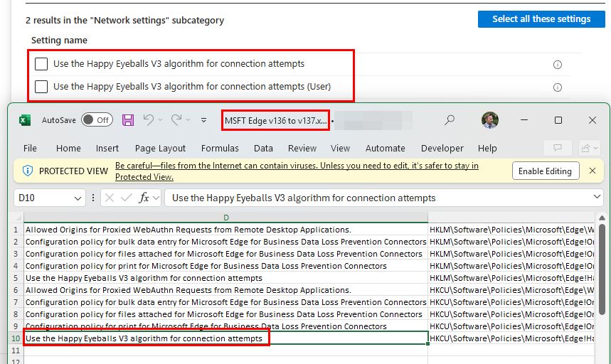
Task: Click the Undo arrow icon
Action: click(x=149, y=120)
